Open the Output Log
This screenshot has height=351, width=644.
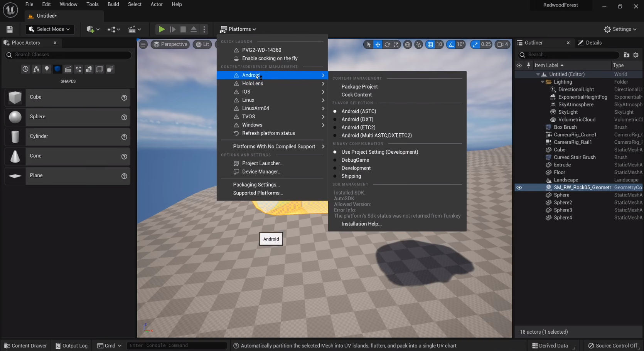pyautogui.click(x=72, y=346)
